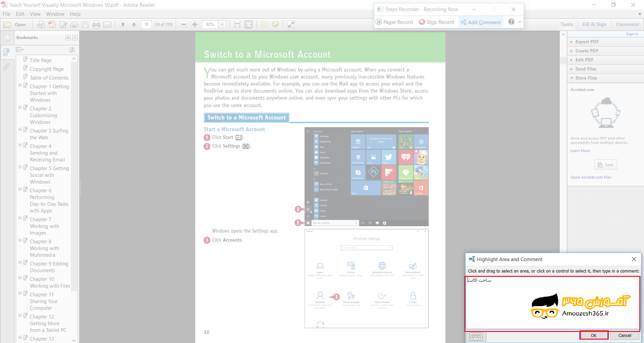This screenshot has height=343, width=644.
Task: Click the find current bookmark icon
Action: [x=72, y=50]
